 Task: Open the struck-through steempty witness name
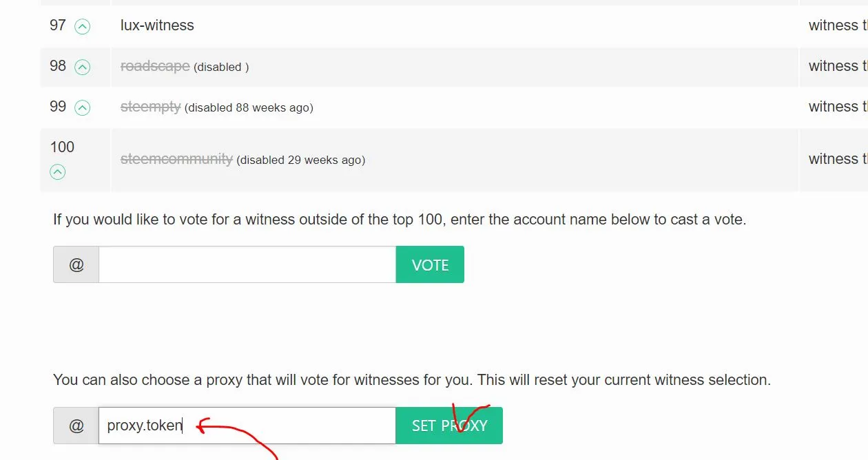[150, 107]
